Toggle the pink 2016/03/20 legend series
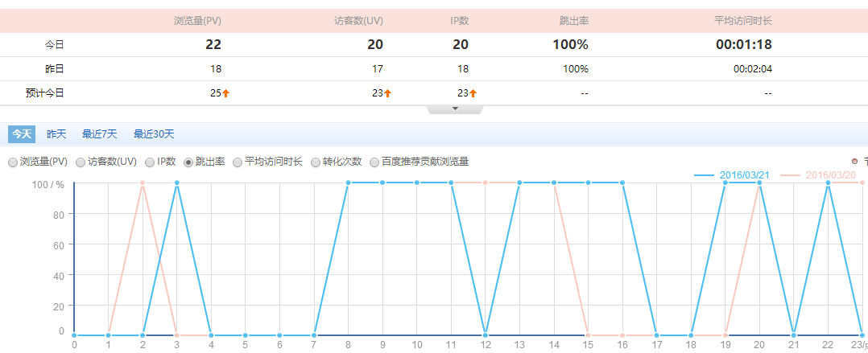This screenshot has width=868, height=353. [818, 174]
